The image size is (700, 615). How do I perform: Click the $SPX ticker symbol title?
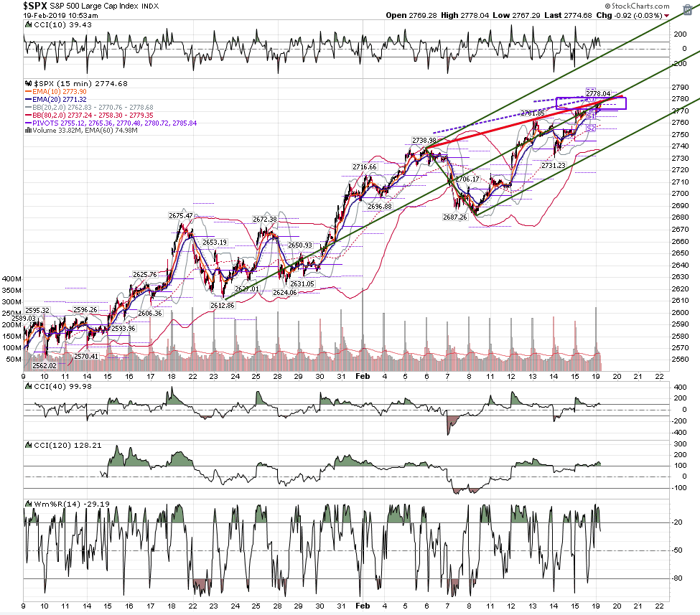35,6
